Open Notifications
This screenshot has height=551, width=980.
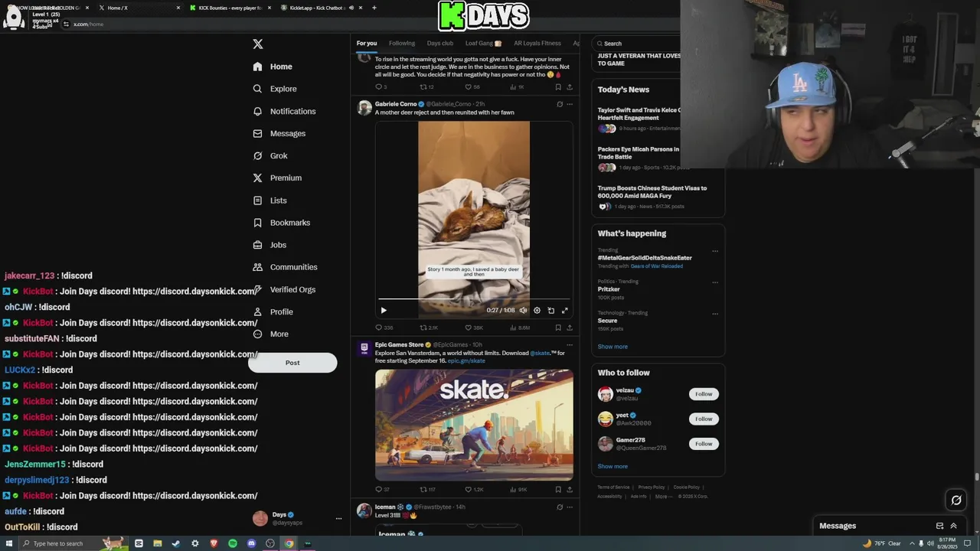click(284, 111)
